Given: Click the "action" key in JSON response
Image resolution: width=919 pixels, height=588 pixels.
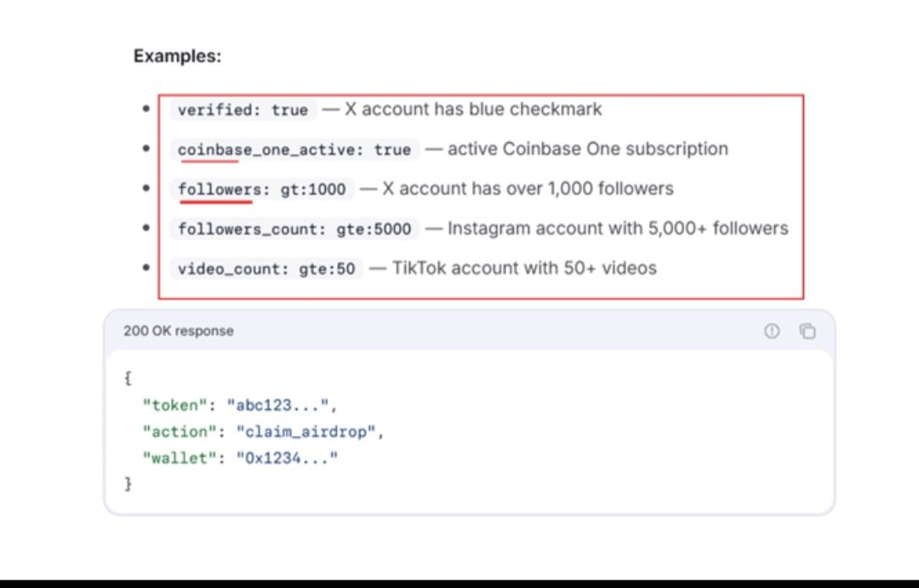Looking at the screenshot, I should (180, 431).
